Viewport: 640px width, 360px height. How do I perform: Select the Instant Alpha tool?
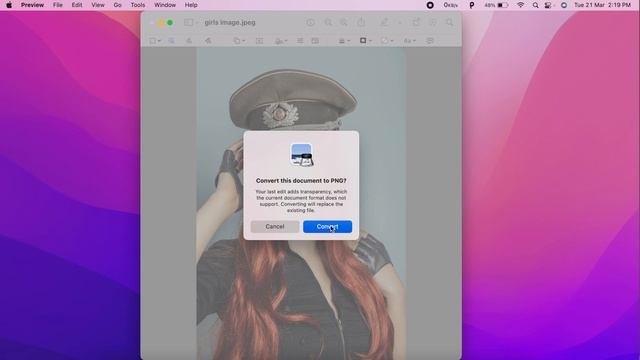171,41
